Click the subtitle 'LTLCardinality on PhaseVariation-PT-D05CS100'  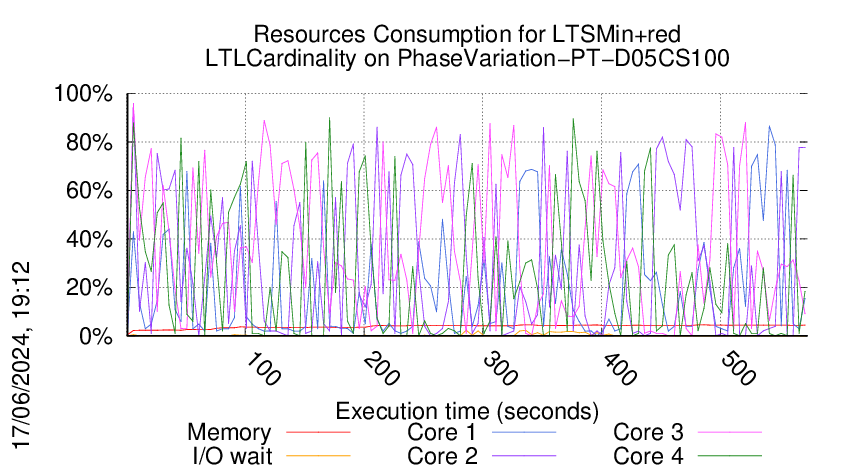[467, 59]
